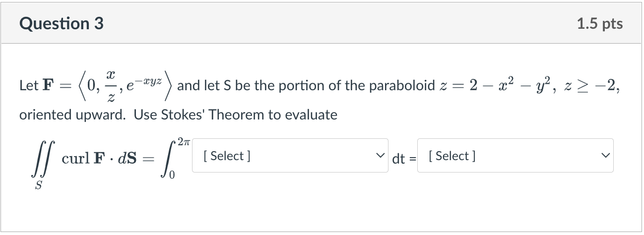Click the 2π upper limit of integration
This screenshot has width=644, height=235.
click(x=183, y=142)
